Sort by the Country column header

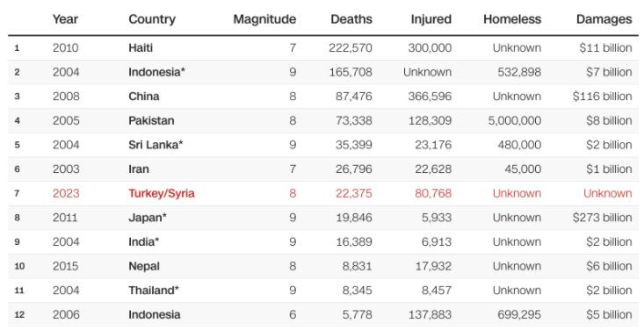[x=152, y=19]
